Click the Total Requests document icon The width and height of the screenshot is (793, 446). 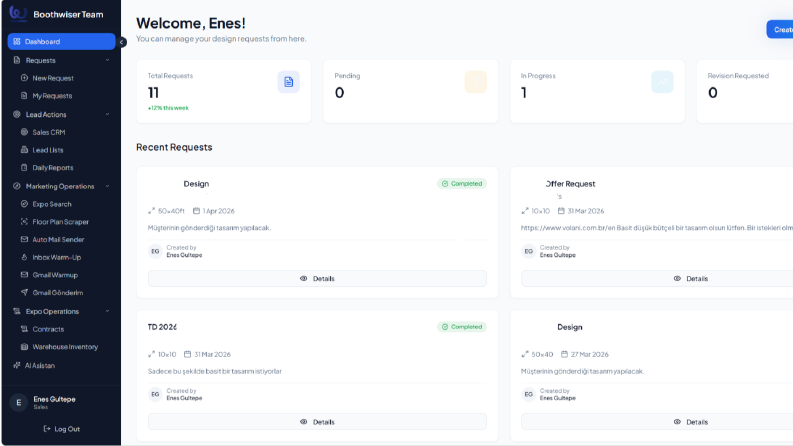point(288,82)
